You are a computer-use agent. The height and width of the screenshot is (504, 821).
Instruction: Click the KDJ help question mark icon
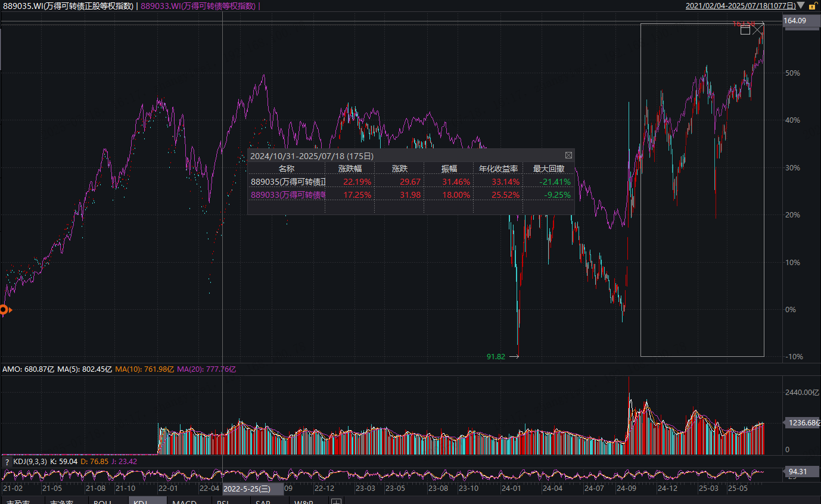[x=7, y=461]
